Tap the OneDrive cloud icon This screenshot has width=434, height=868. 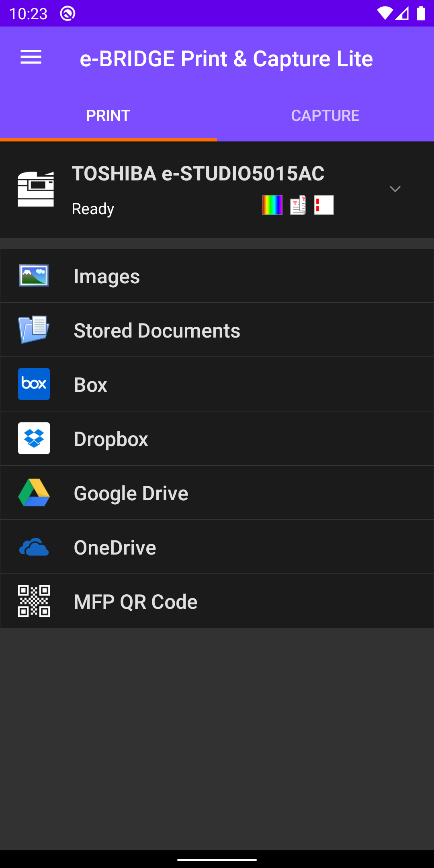point(34,547)
